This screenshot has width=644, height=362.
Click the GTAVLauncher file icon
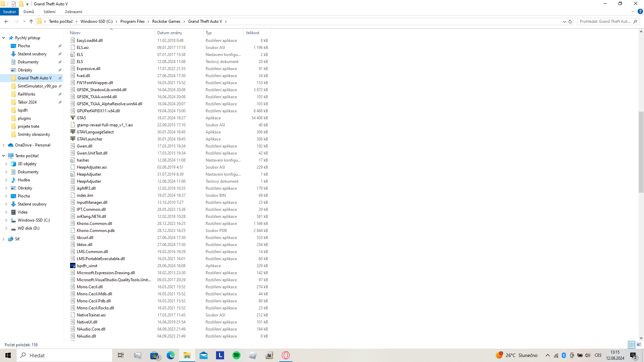pyautogui.click(x=72, y=139)
